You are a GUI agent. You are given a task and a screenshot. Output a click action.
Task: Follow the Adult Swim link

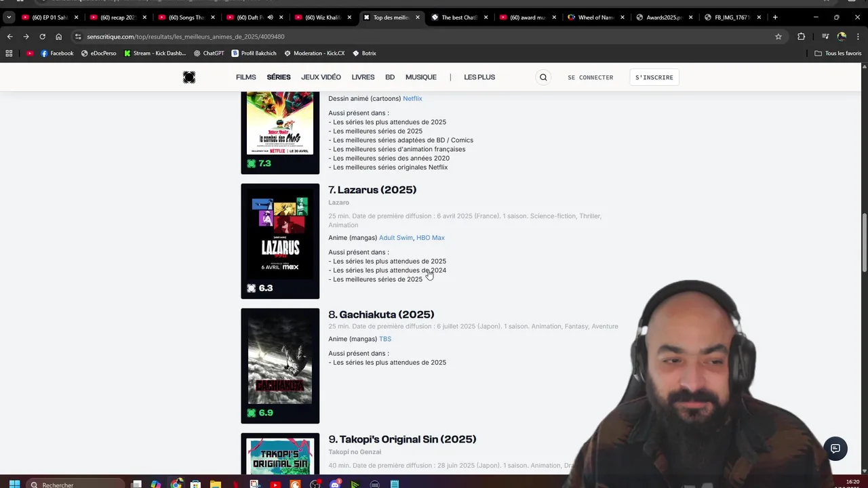[x=396, y=238]
